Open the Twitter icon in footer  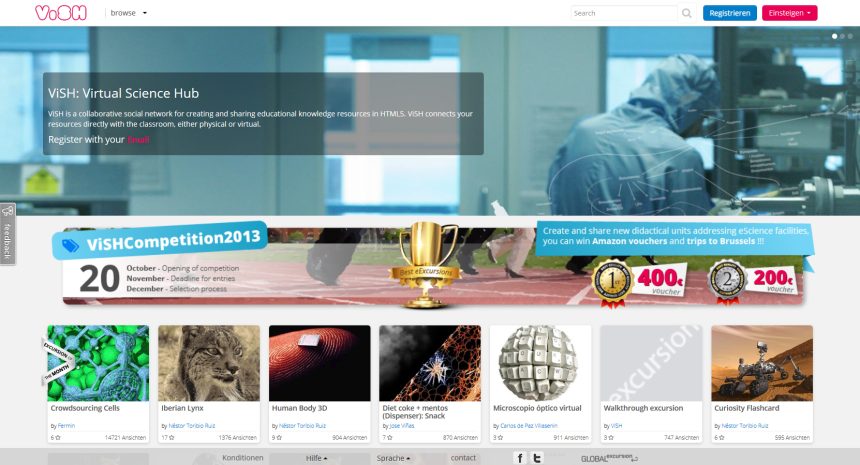(x=537, y=457)
